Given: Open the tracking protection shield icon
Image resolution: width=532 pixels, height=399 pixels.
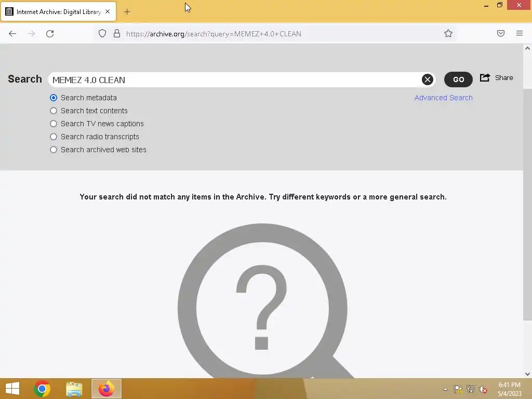Looking at the screenshot, I should pyautogui.click(x=102, y=33).
